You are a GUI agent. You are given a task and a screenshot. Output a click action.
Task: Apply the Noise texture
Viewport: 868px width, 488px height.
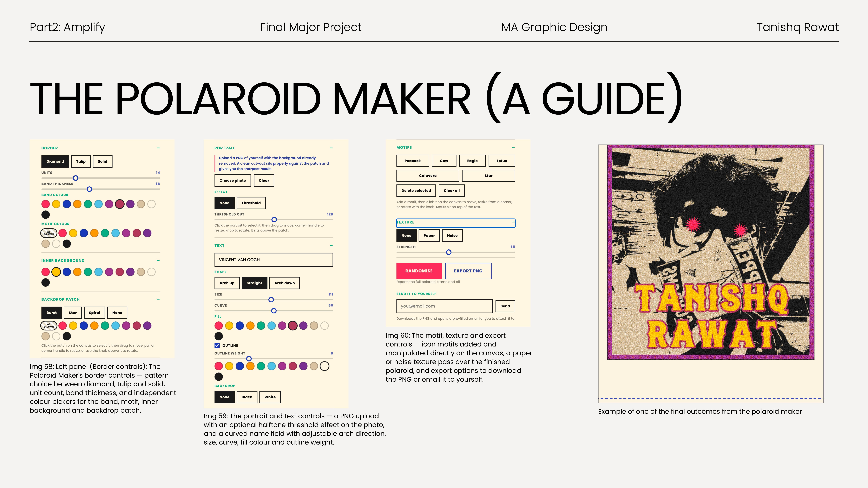coord(452,235)
